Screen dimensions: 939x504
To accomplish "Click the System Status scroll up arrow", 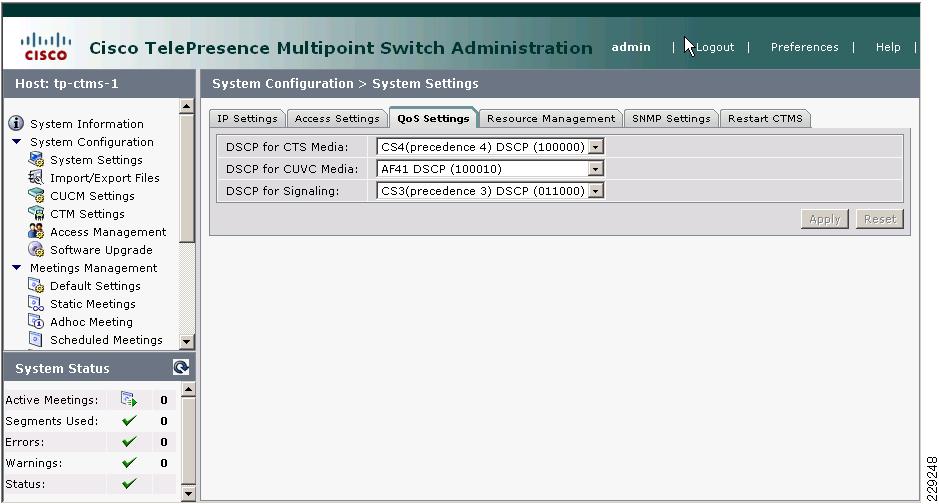I will click(188, 390).
